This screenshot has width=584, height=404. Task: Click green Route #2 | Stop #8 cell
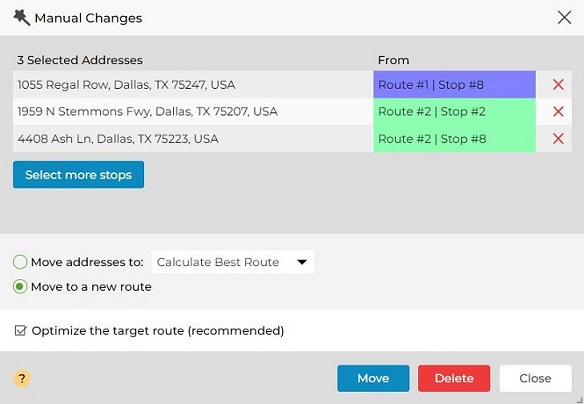pos(454,139)
